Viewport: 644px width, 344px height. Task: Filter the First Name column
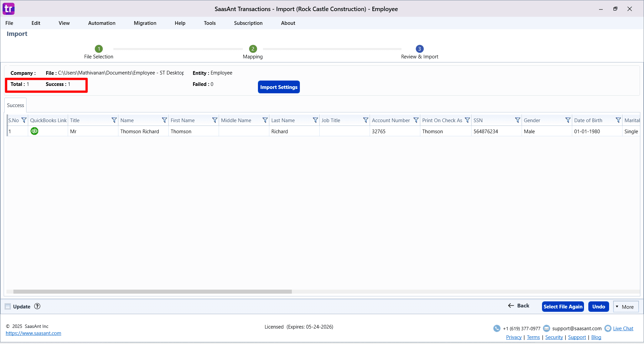(215, 120)
